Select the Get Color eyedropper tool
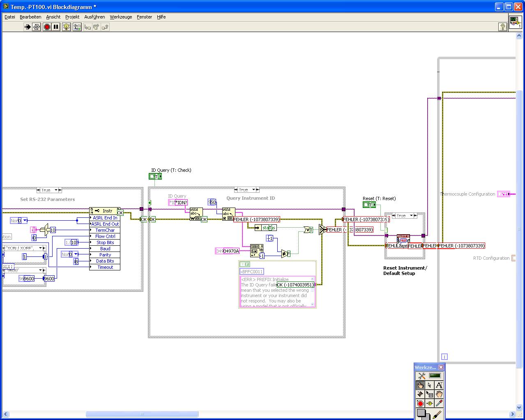The height and width of the screenshot is (420, 525). (439, 404)
